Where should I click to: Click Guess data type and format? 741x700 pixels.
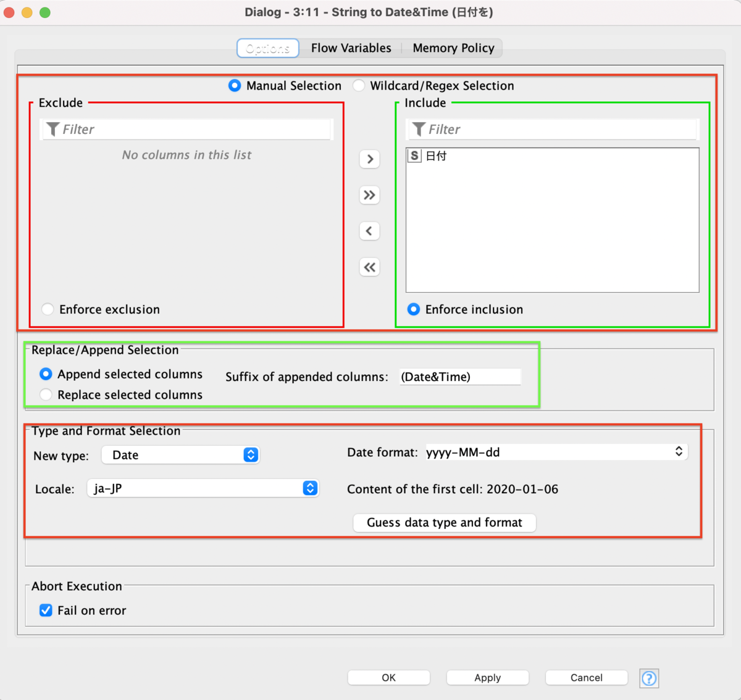point(445,523)
